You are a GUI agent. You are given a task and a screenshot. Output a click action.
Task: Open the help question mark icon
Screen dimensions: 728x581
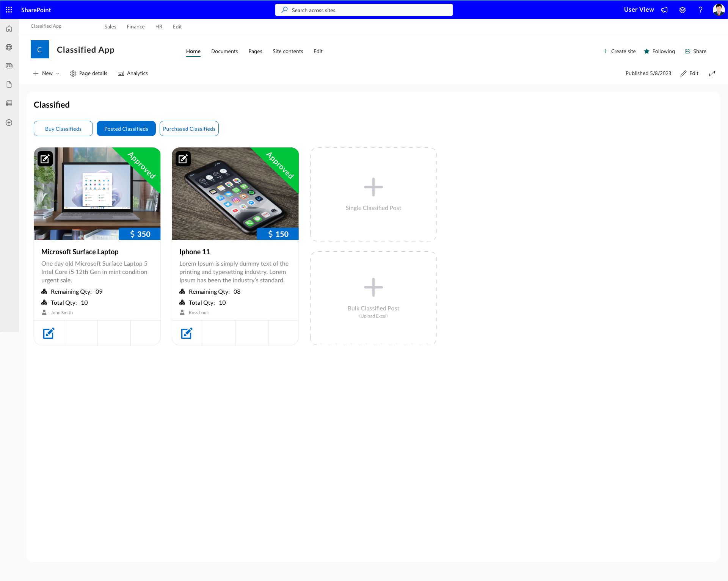[x=700, y=10]
